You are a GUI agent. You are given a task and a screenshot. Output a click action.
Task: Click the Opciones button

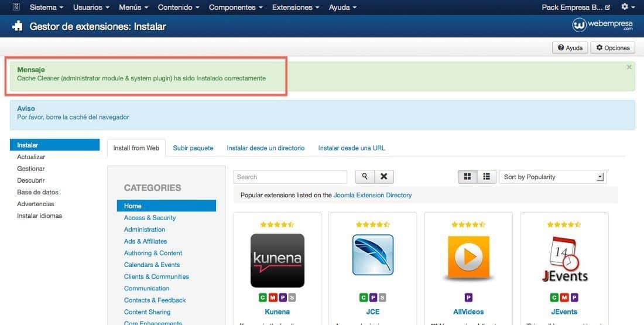pos(613,47)
